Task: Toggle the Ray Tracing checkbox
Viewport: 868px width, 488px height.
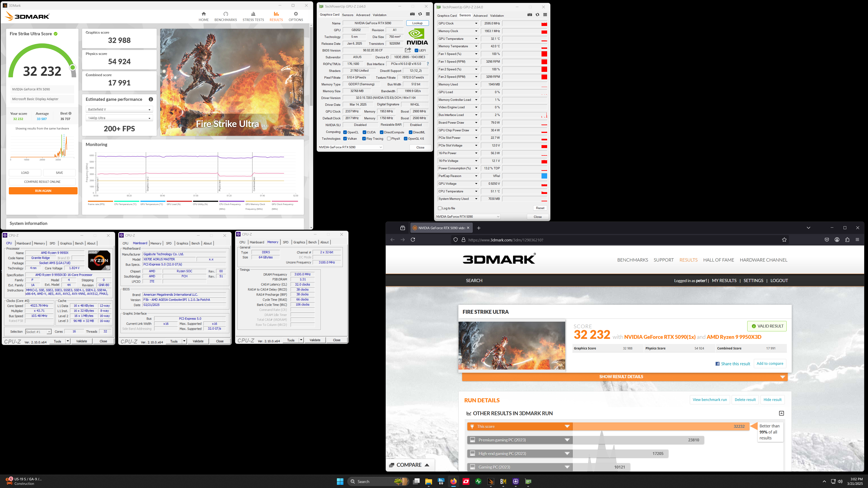Action: click(364, 139)
